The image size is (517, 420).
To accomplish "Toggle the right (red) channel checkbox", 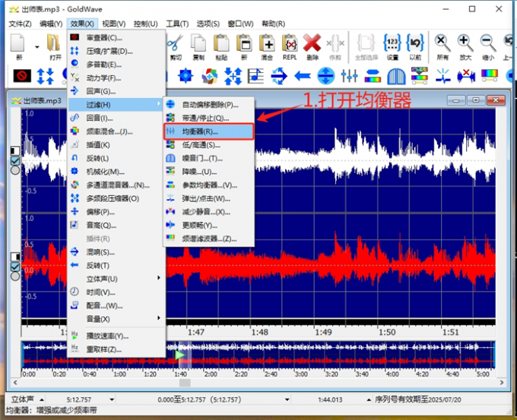I will (15, 267).
